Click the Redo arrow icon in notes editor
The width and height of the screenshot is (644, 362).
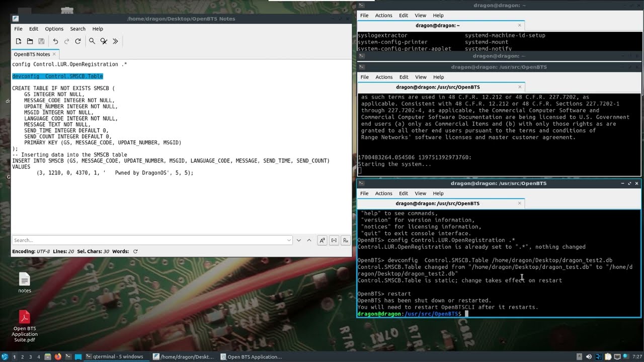tap(66, 41)
